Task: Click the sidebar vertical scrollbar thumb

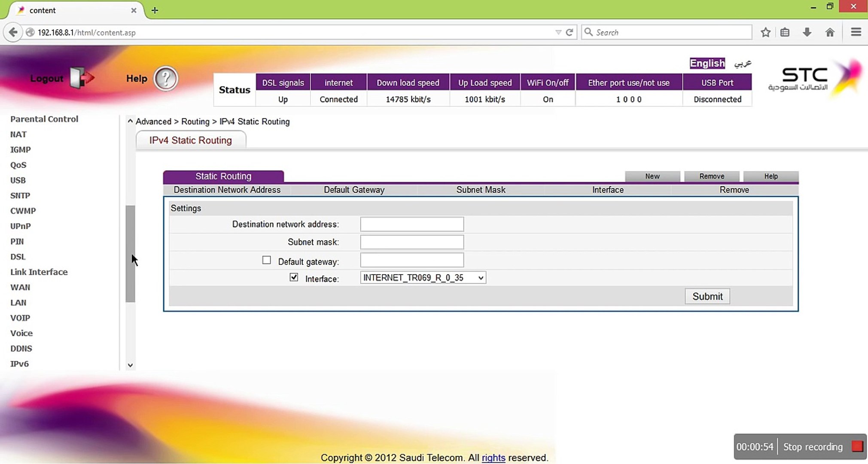Action: [x=130, y=253]
